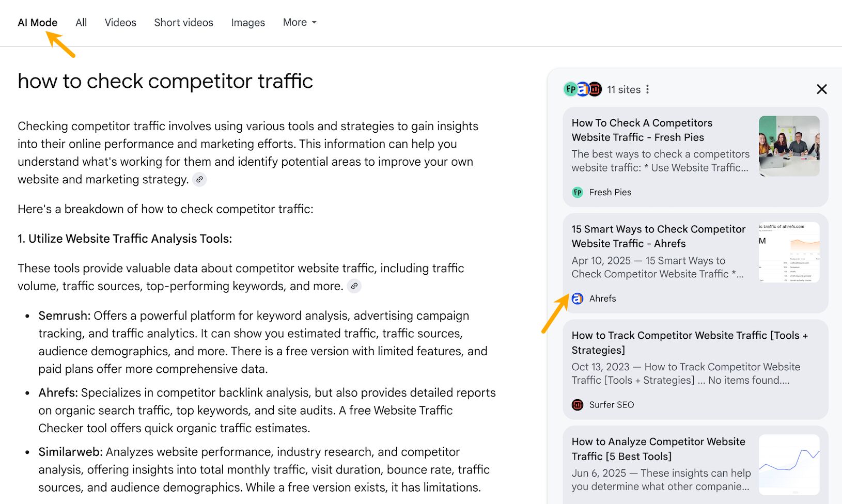Screen dimensions: 842x504
Task: Open the three-dot menu next to 11 sites
Action: tap(647, 89)
